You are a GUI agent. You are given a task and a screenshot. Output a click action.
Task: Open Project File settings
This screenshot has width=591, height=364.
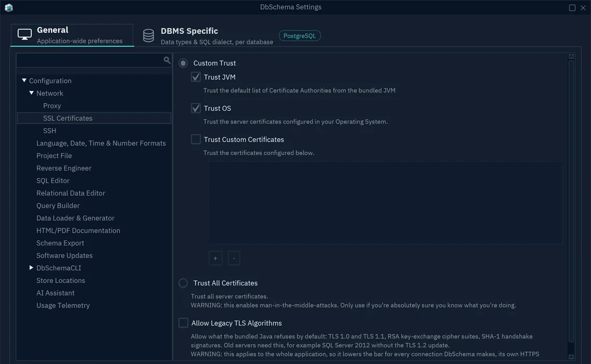54,155
